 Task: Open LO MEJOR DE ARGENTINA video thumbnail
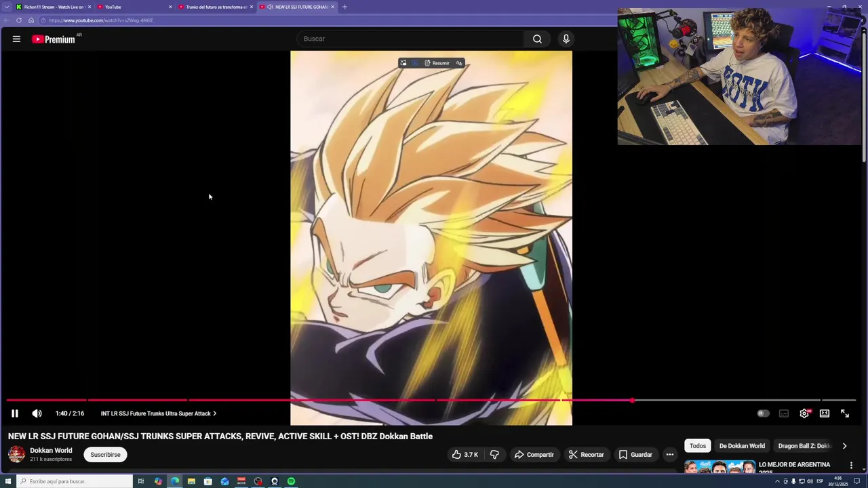[719, 467]
